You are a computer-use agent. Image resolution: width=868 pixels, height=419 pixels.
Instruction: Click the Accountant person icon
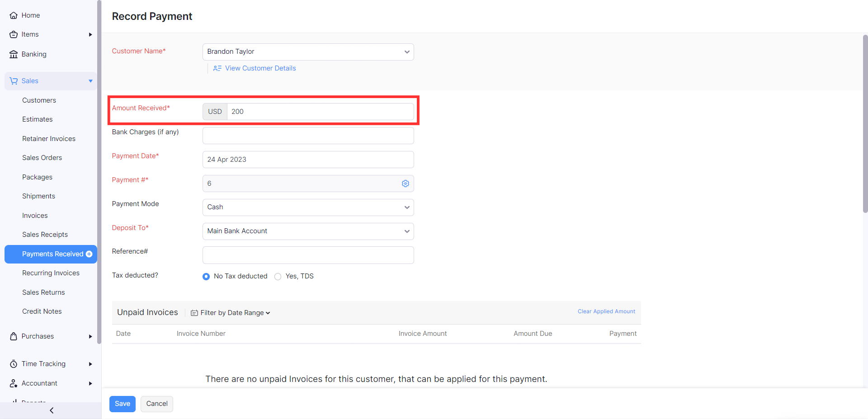tap(14, 383)
